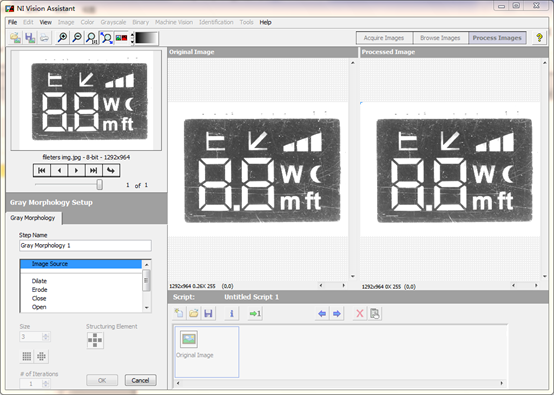Click the original/processed image view icon
Image resolution: width=554 pixels, height=395 pixels.
121,38
